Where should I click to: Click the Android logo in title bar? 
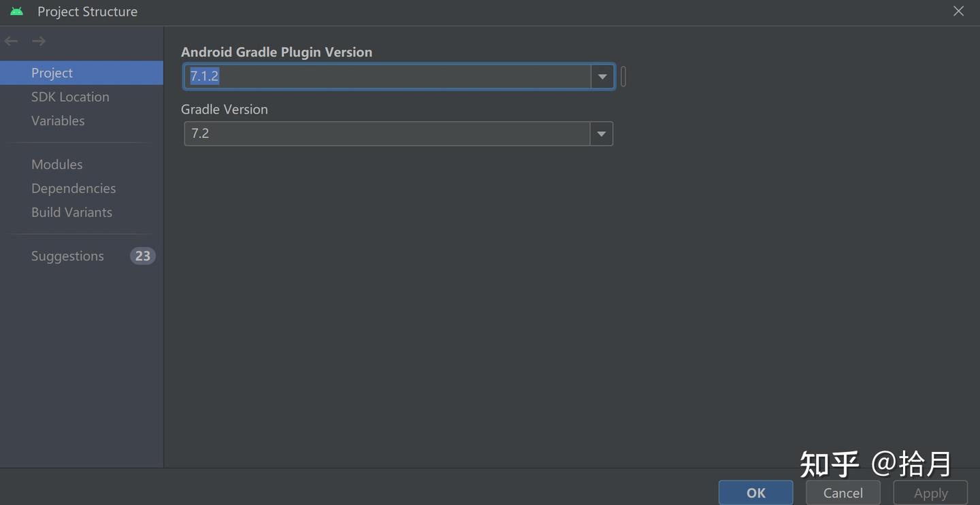coord(17,12)
